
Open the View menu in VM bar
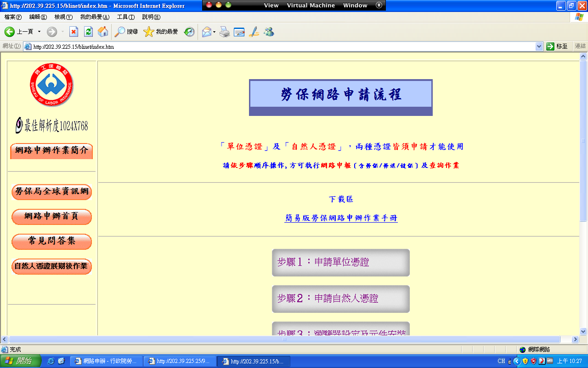point(271,6)
